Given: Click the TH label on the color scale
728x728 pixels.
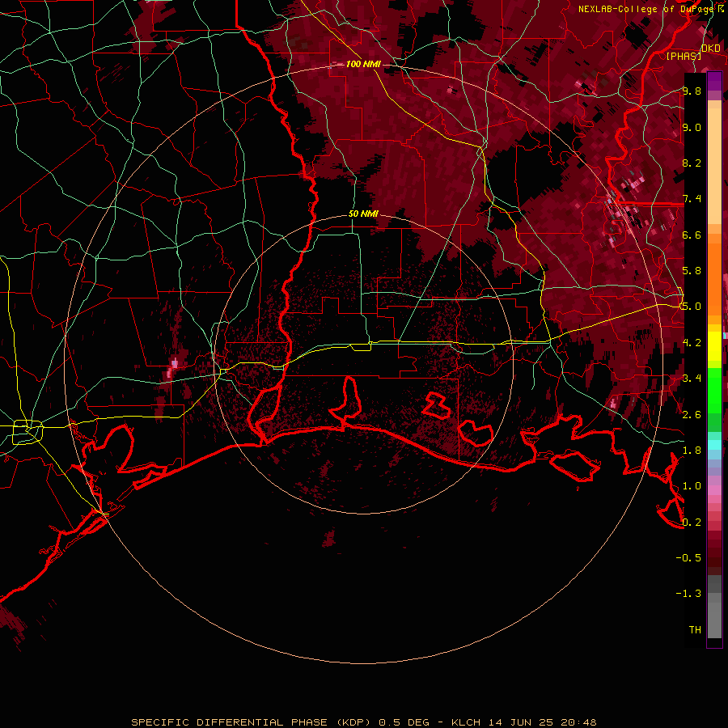Looking at the screenshot, I should (695, 630).
